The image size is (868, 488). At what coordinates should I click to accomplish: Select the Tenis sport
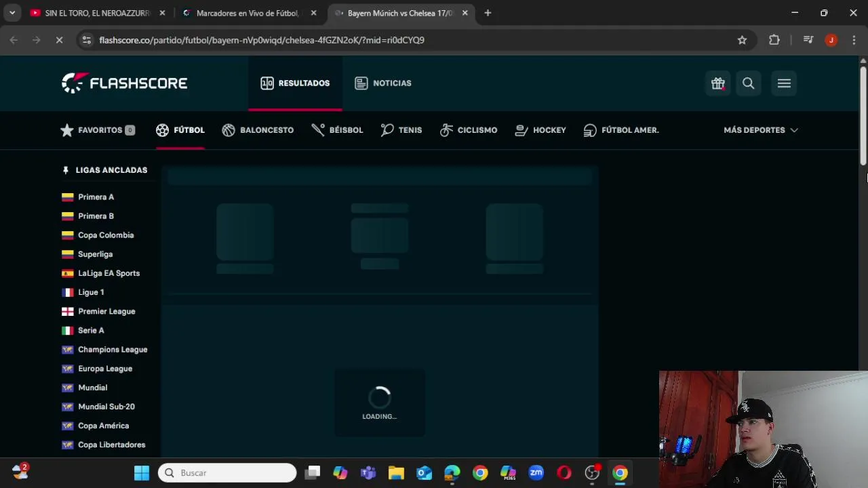pos(401,130)
